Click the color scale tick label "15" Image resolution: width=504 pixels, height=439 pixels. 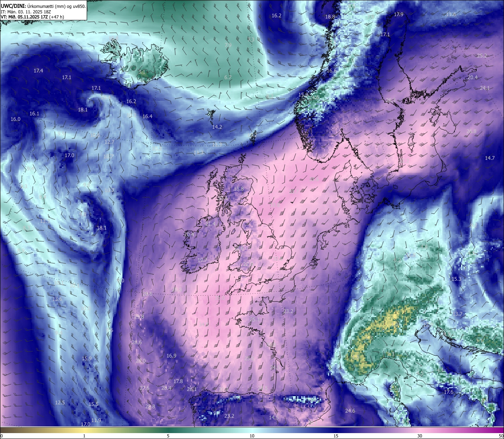coord(336,436)
